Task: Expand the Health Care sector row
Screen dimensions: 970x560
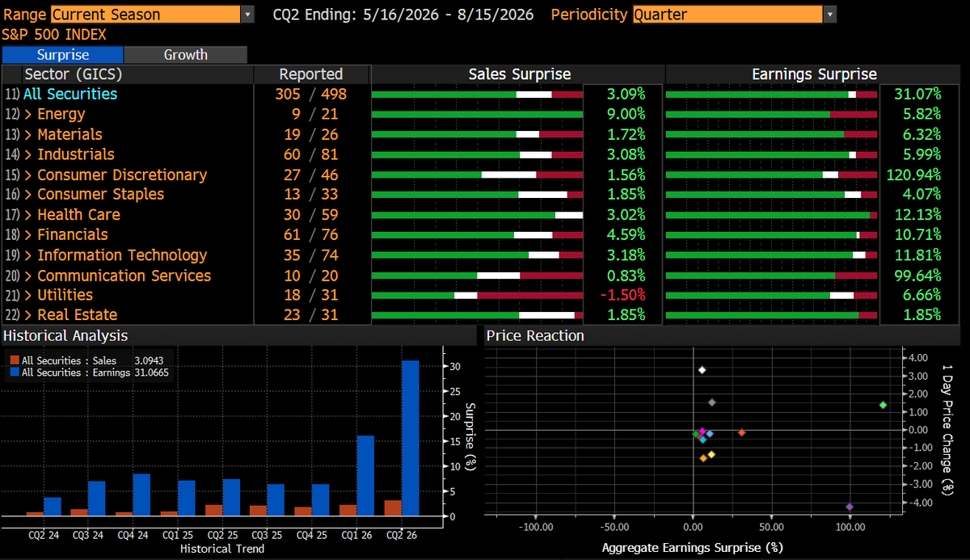Action: coord(29,215)
